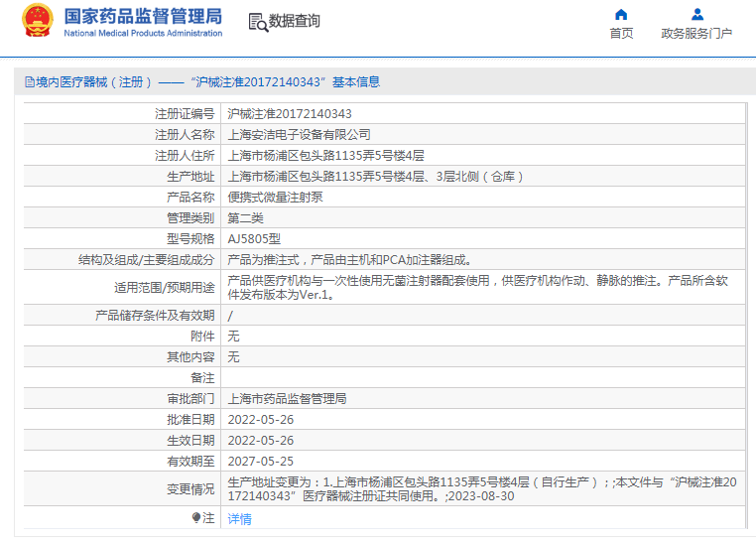The image size is (756, 543).
Task: Select registrant address 上海市杨浦区包头路1135弄5号楼4层
Action: (326, 155)
